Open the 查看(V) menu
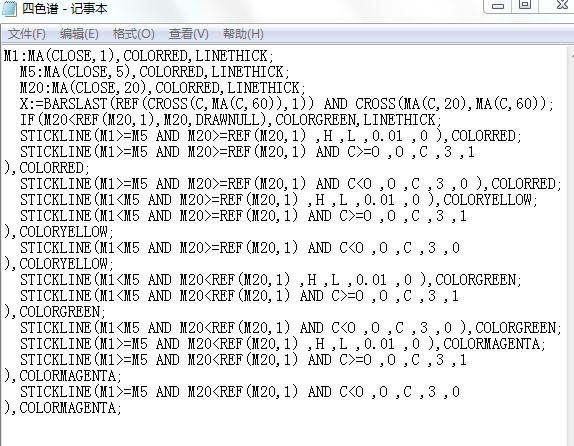 point(189,34)
